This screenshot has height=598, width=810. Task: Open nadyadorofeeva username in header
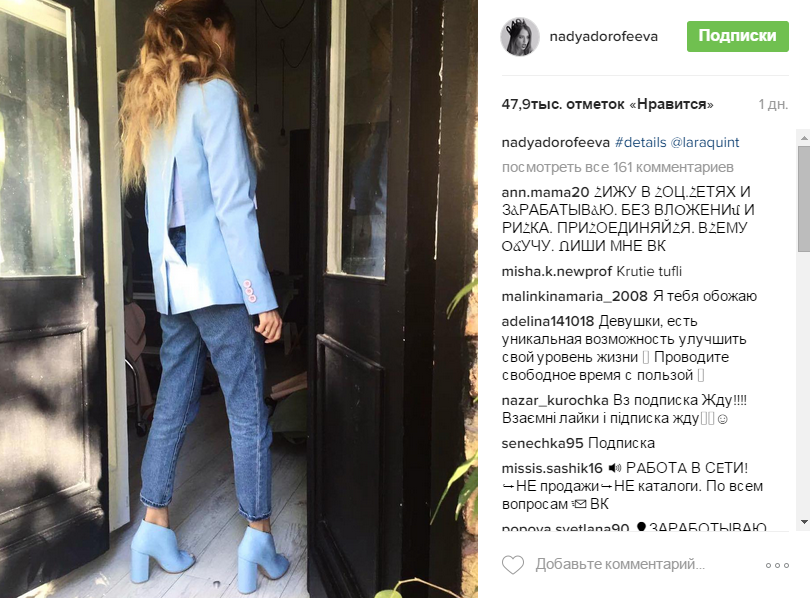(x=603, y=36)
